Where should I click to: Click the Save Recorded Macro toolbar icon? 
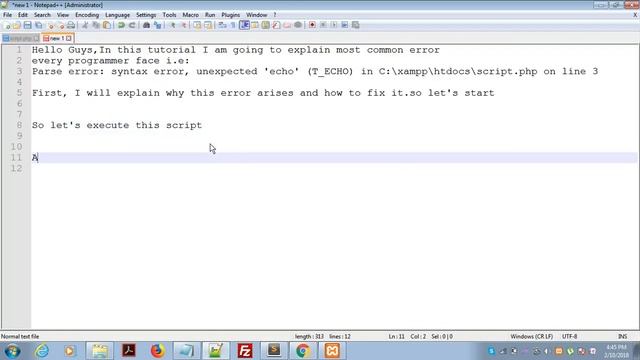[x=356, y=25]
